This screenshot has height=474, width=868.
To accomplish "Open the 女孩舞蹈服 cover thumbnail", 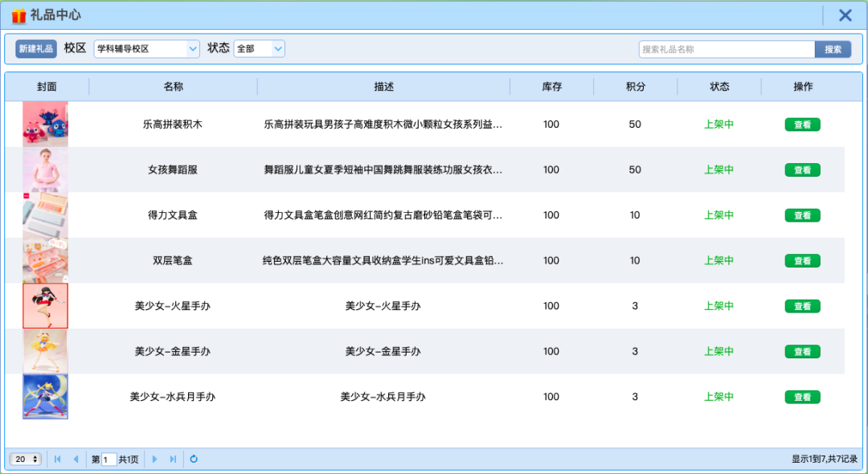I will tap(45, 170).
